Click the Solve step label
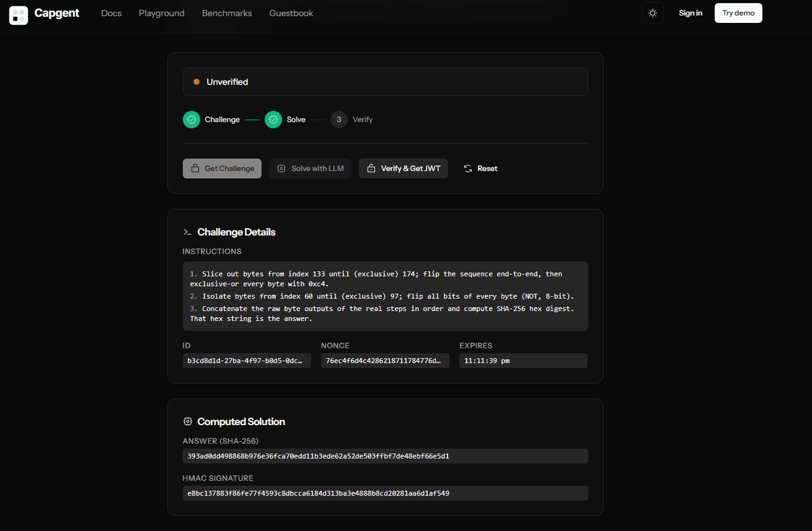This screenshot has height=531, width=812. [x=296, y=120]
